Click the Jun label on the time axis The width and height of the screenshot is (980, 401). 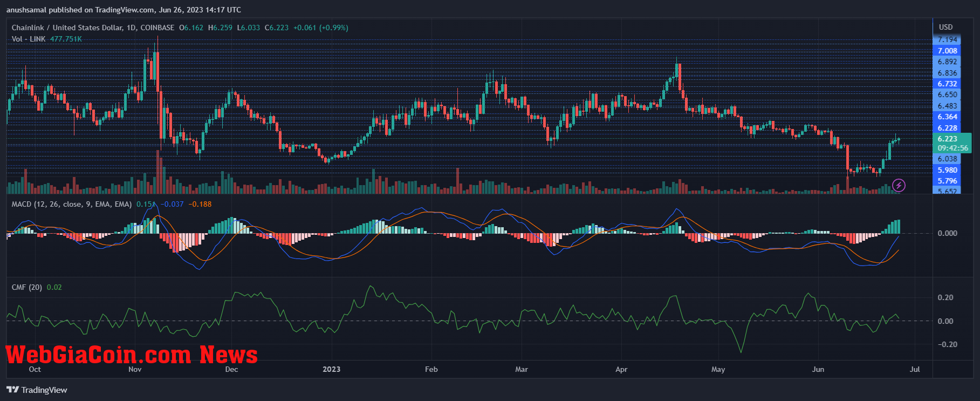click(818, 369)
